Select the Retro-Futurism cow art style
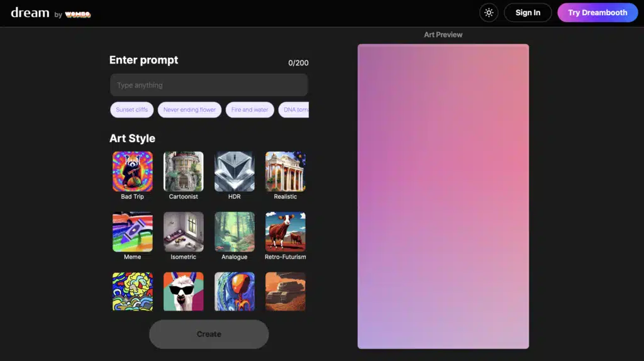The width and height of the screenshot is (644, 361). [286, 232]
